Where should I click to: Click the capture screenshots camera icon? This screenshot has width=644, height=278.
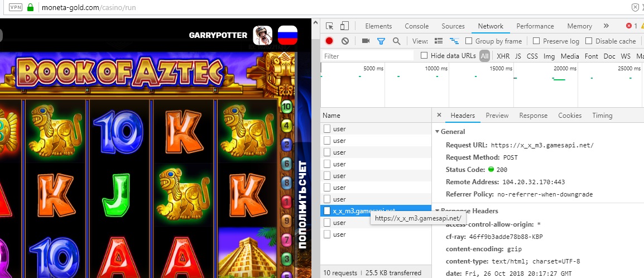point(366,41)
